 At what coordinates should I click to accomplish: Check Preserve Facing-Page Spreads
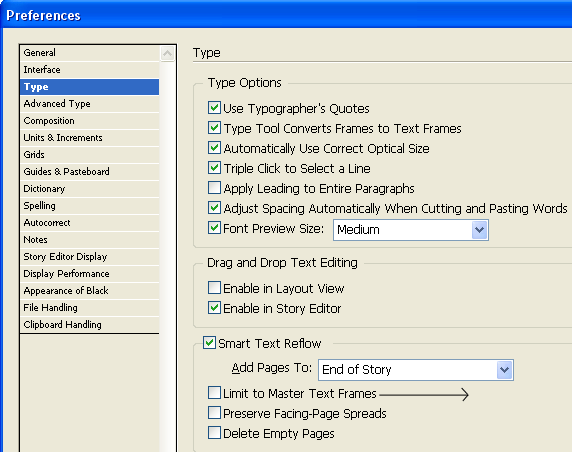(x=214, y=413)
